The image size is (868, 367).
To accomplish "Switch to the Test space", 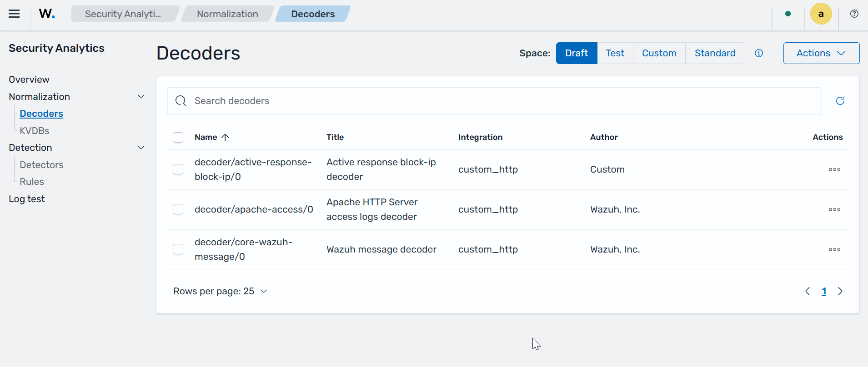I will pos(615,53).
